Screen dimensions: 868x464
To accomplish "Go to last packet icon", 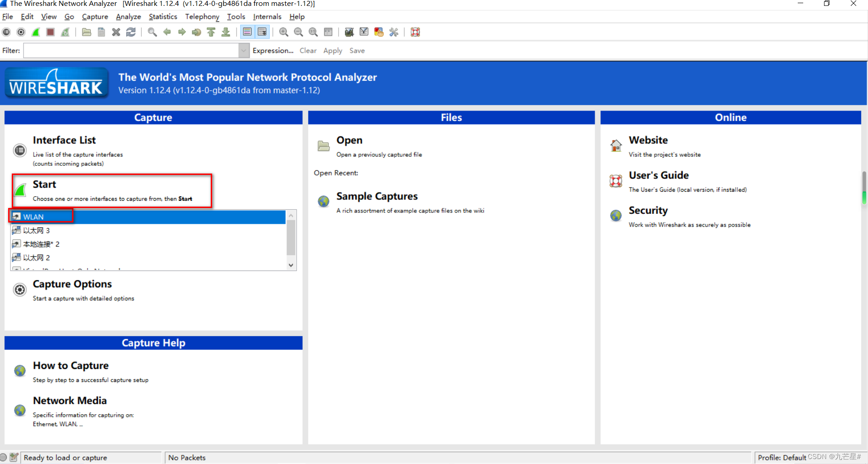I will [x=226, y=32].
